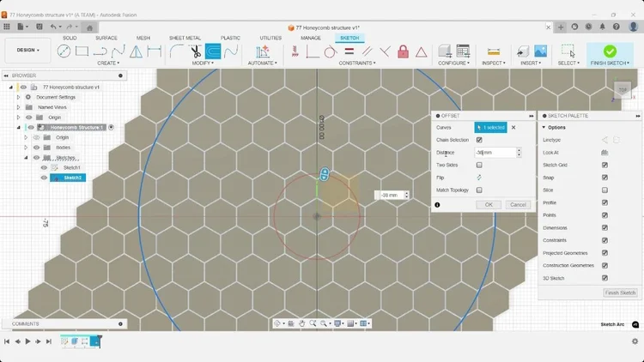Click the '1 selected' Curves button
Screen dimensions: 644x362
[x=490, y=128]
